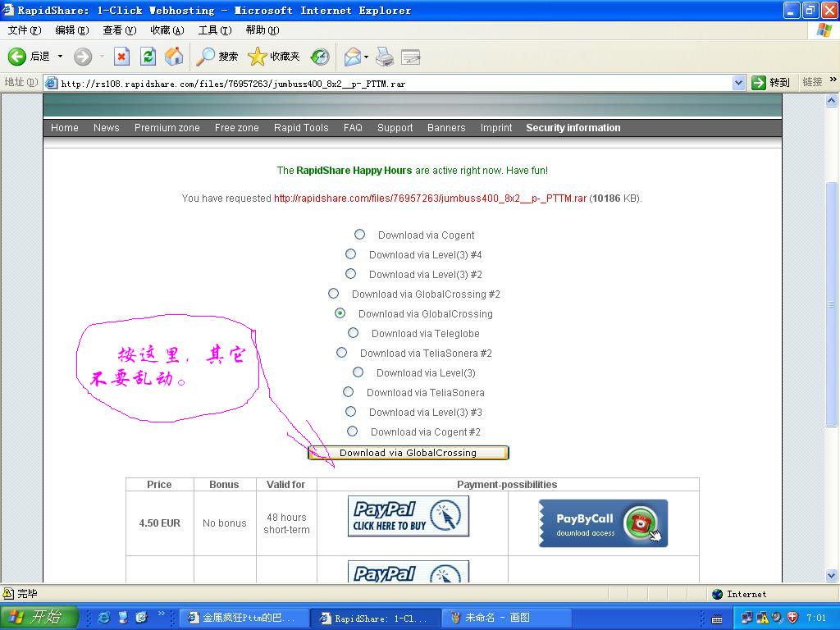Open the Mail button dropdown arrow
Screen dimensions: 840x630
coord(366,57)
